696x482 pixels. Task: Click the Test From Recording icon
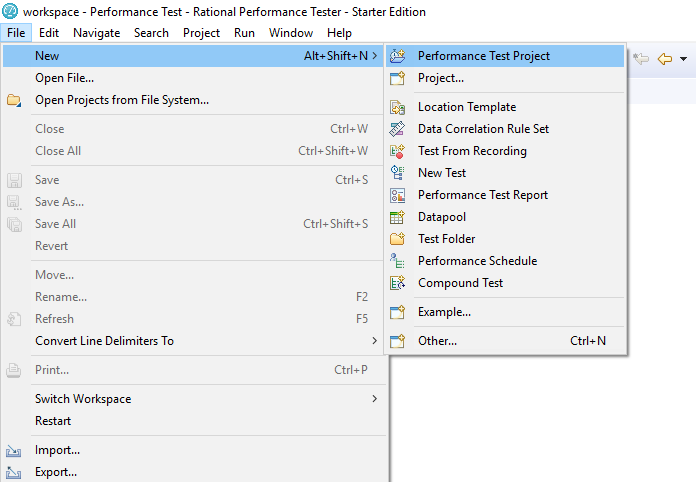pos(397,151)
